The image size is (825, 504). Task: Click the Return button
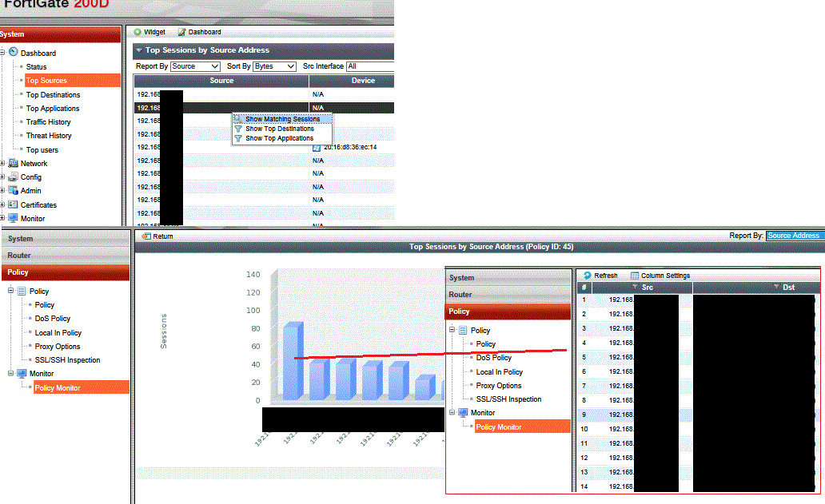pos(157,236)
